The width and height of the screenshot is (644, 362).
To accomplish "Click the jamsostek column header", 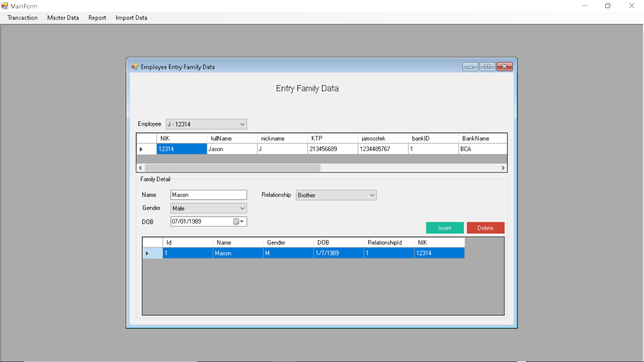I will 383,138.
